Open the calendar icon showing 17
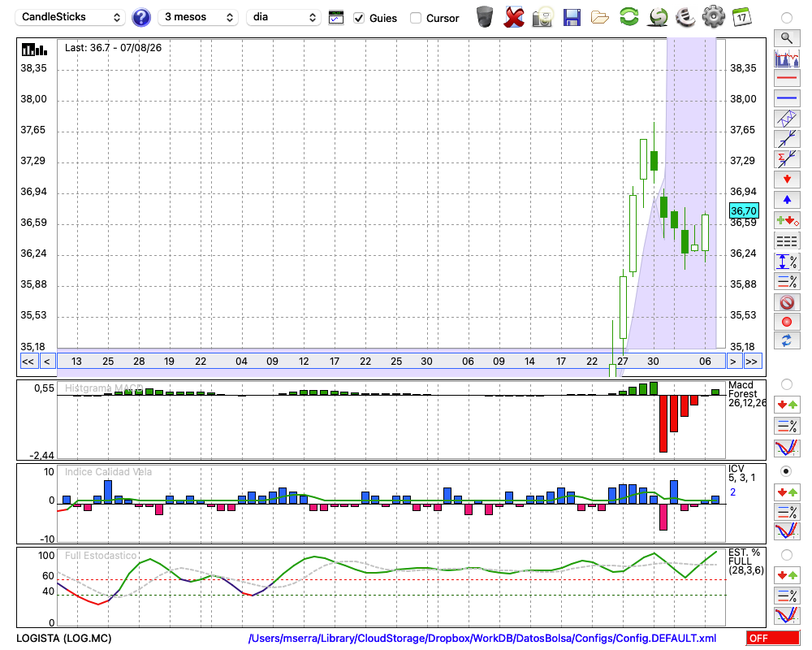The width and height of the screenshot is (812, 650). (741, 17)
